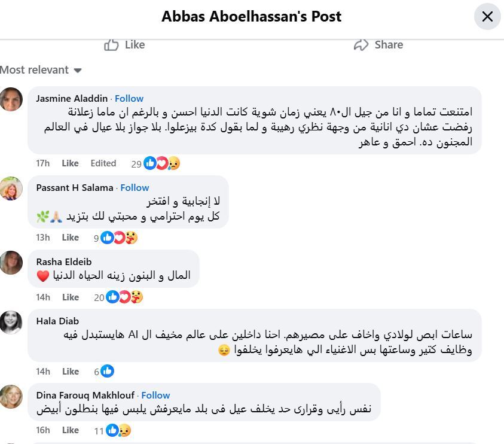Like Jasmine Aladdin's comment
This screenshot has width=504, height=444.
pyautogui.click(x=70, y=163)
